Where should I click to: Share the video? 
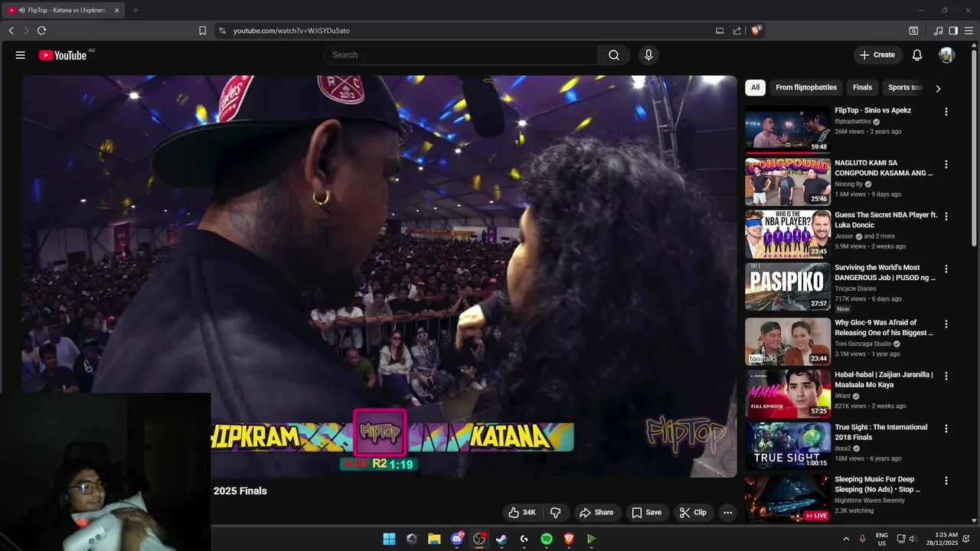[x=596, y=513]
